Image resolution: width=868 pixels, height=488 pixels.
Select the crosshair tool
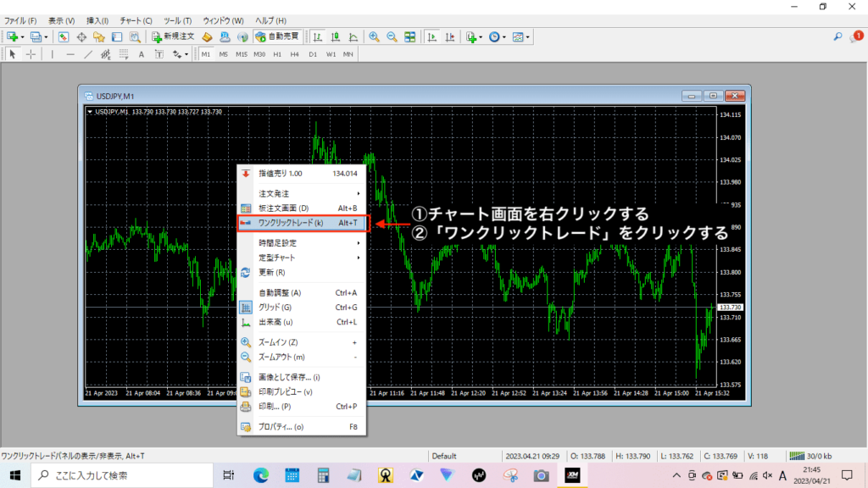tap(31, 54)
